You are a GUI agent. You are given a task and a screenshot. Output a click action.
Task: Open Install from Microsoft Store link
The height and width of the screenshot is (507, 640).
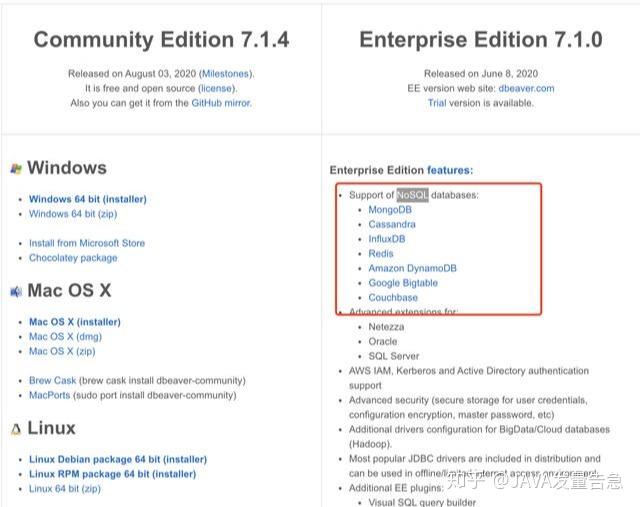87,243
